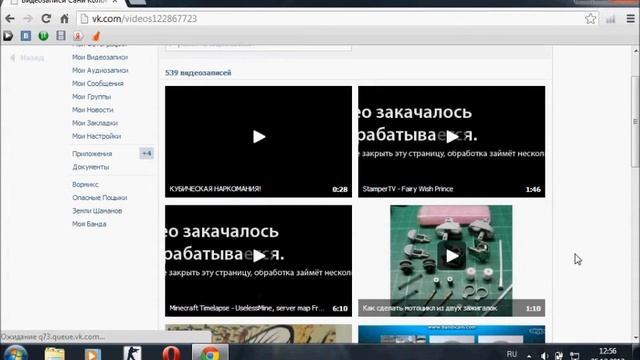
Task: Open Мои Новости in the sidebar
Action: (93, 110)
